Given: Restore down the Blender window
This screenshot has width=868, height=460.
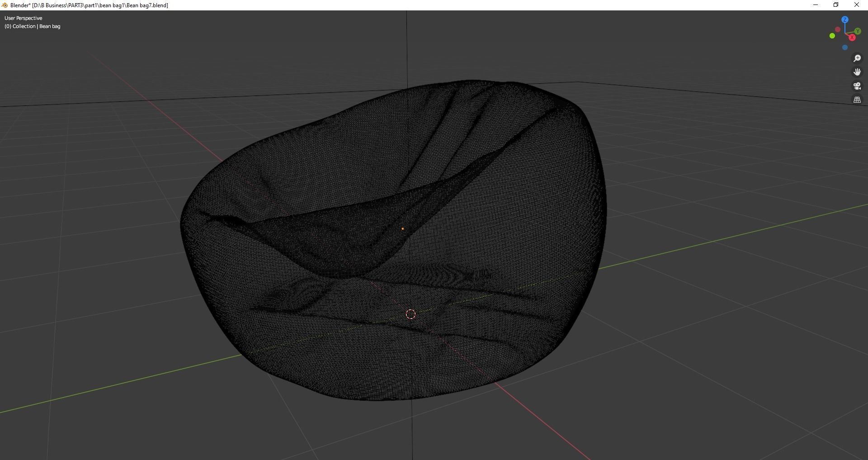Looking at the screenshot, I should [x=836, y=5].
